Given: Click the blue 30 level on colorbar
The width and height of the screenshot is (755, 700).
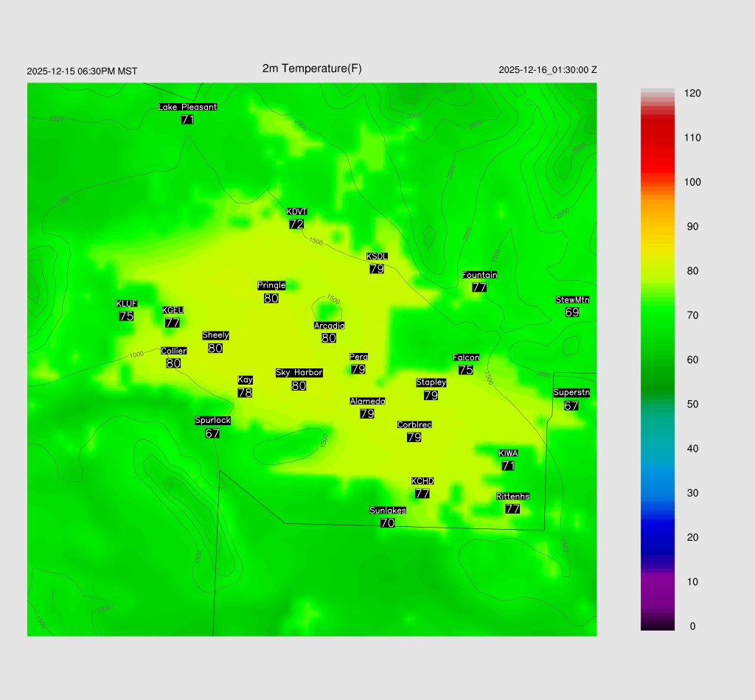Looking at the screenshot, I should tap(658, 493).
